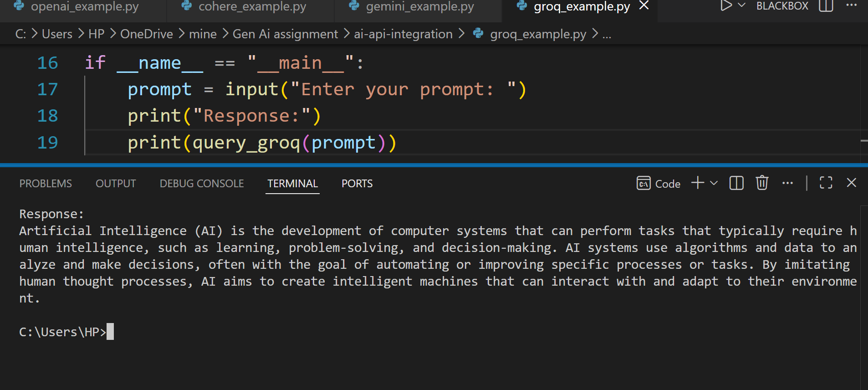868x390 pixels.
Task: Open the PORTS panel tab
Action: point(357,184)
